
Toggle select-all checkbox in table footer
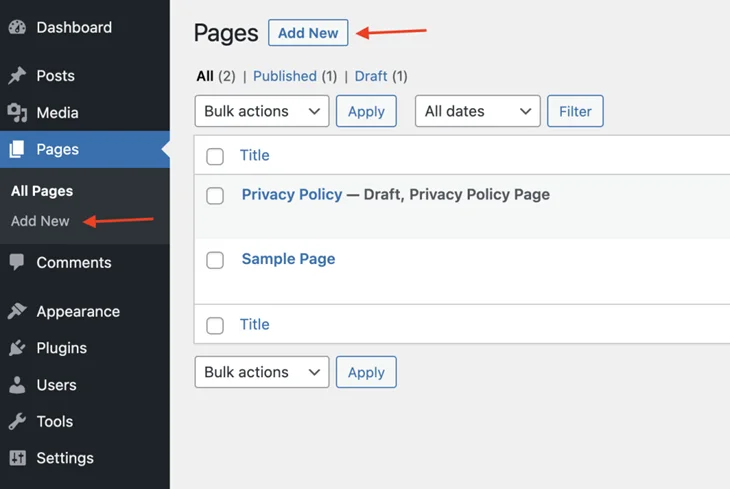coord(215,325)
